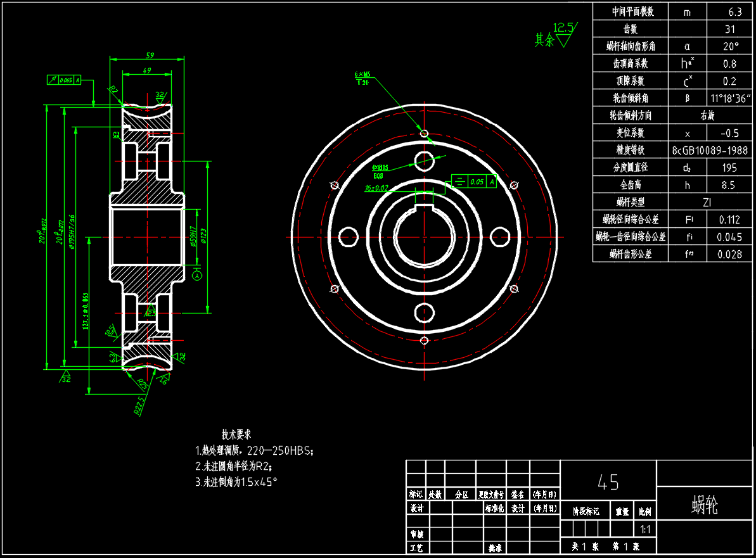Select the 技术要求 heading
Image resolution: width=756 pixels, height=558 pixels.
pyautogui.click(x=236, y=434)
